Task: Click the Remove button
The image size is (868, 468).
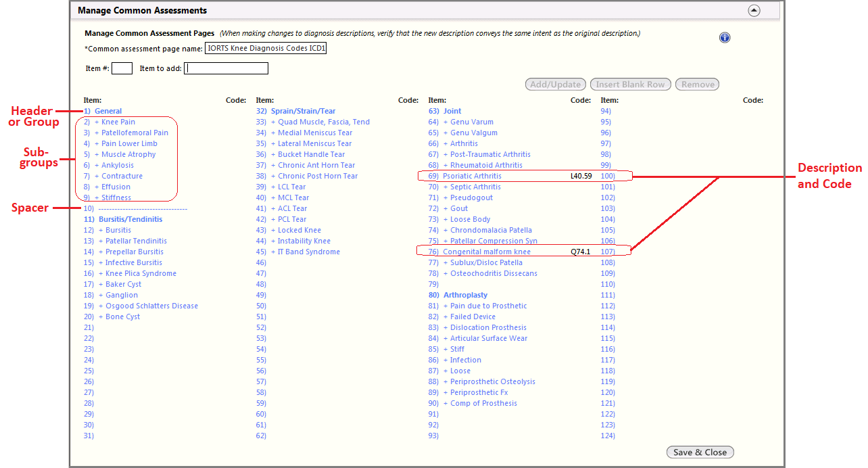Action: click(x=698, y=85)
